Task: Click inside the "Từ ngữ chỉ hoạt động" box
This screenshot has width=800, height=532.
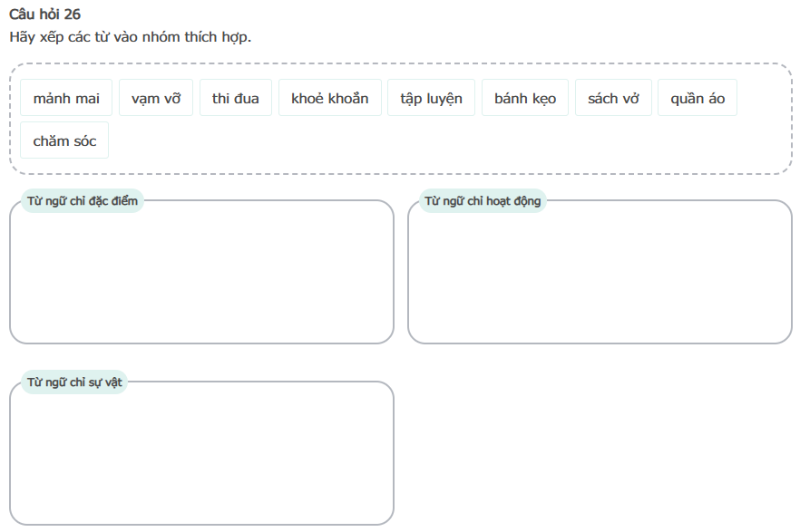Action: (x=600, y=276)
